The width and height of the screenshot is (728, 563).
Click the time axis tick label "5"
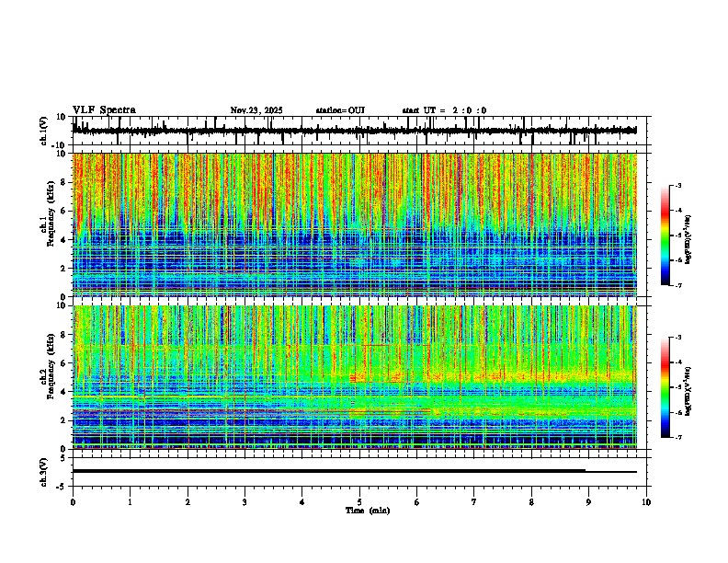point(359,502)
